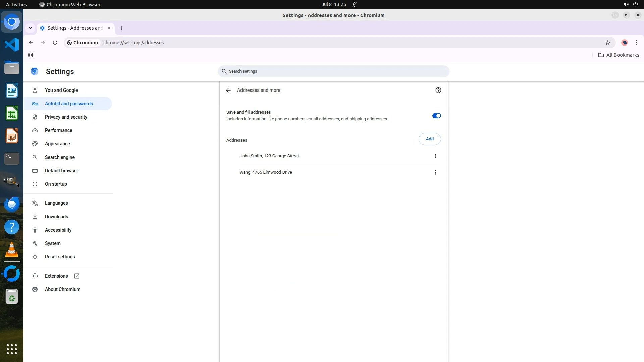
Task: Disable Save and fill addresses toggle
Action: click(x=436, y=116)
